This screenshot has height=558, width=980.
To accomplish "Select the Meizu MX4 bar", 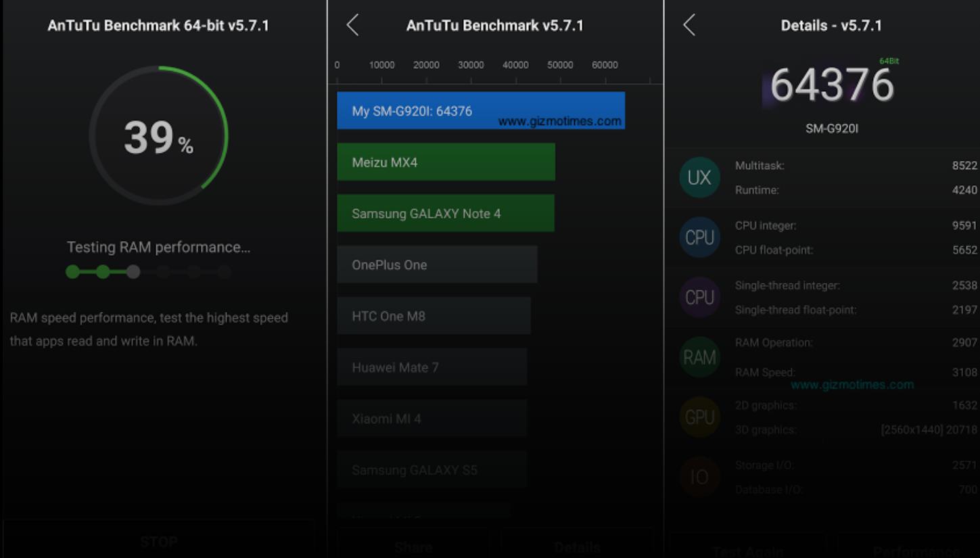I will [x=446, y=162].
